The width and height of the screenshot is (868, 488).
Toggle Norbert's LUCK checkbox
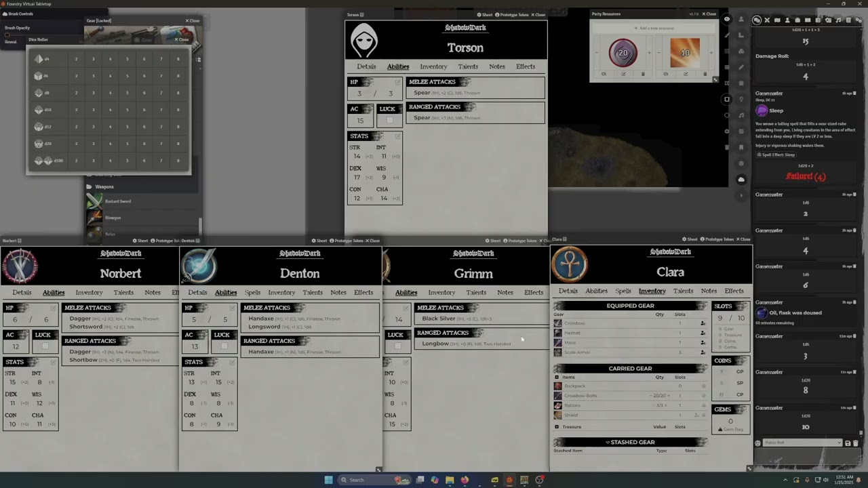pos(45,346)
